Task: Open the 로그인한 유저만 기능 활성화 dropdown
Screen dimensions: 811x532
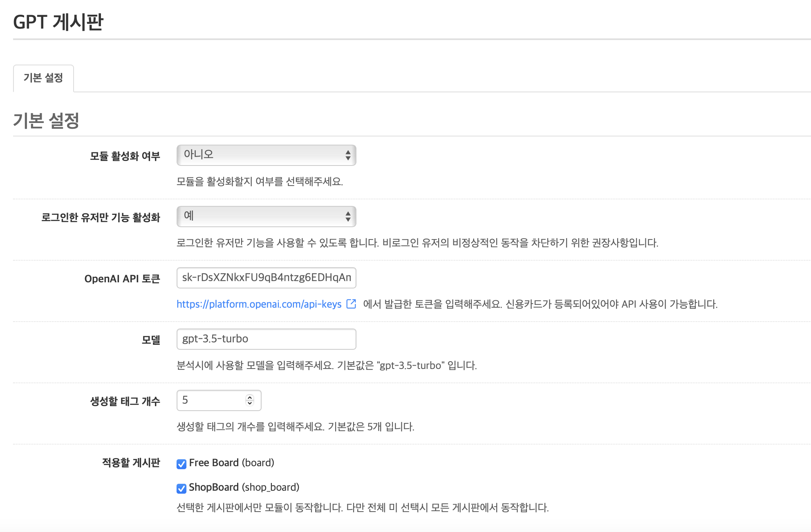Action: tap(266, 217)
